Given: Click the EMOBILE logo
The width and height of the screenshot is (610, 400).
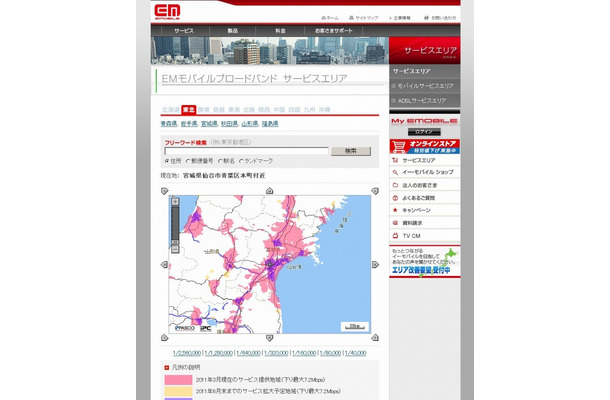Looking at the screenshot, I should pos(167,12).
